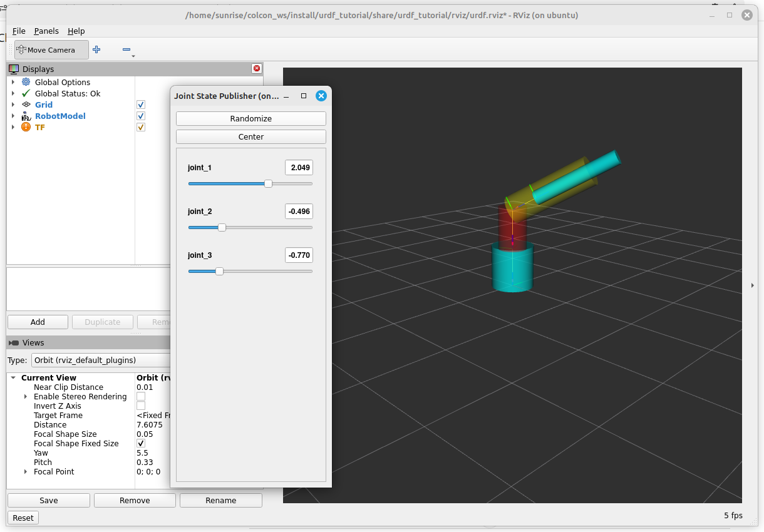Image resolution: width=764 pixels, height=532 pixels.
Task: Close the Displays panel with red X
Action: click(256, 69)
